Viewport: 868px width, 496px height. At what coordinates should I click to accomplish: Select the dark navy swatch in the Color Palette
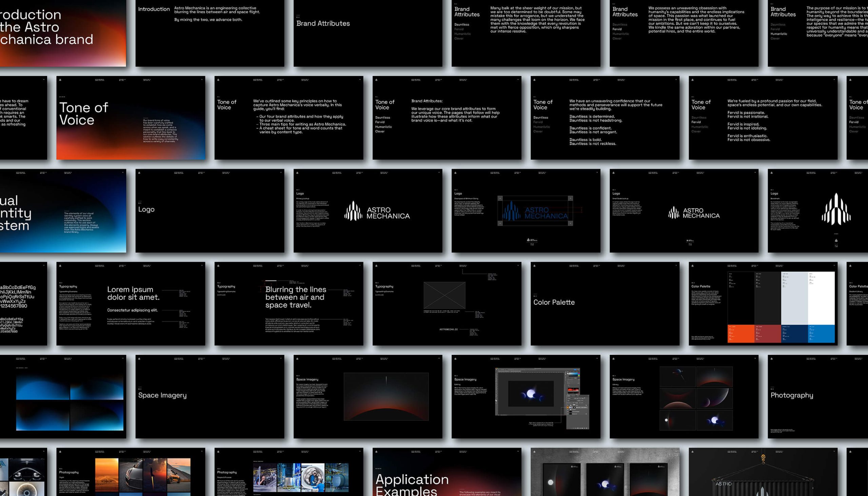tap(794, 334)
